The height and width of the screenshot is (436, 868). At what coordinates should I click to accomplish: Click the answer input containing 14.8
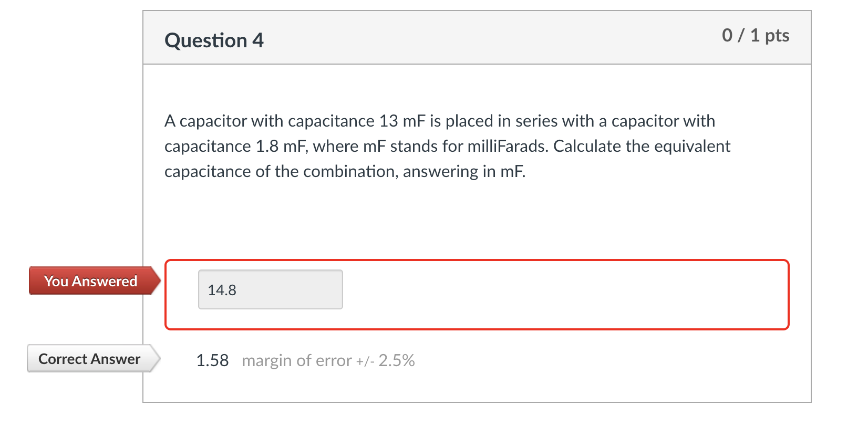(x=270, y=289)
